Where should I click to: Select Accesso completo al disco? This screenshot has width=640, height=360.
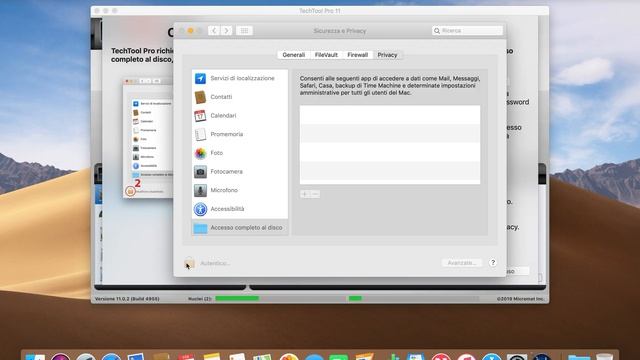(240, 228)
